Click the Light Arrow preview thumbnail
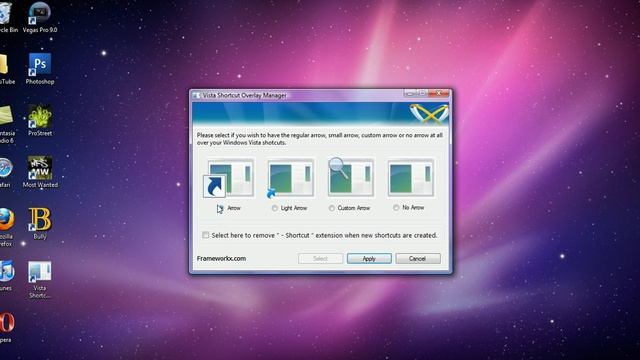The height and width of the screenshot is (360, 640). [290, 178]
